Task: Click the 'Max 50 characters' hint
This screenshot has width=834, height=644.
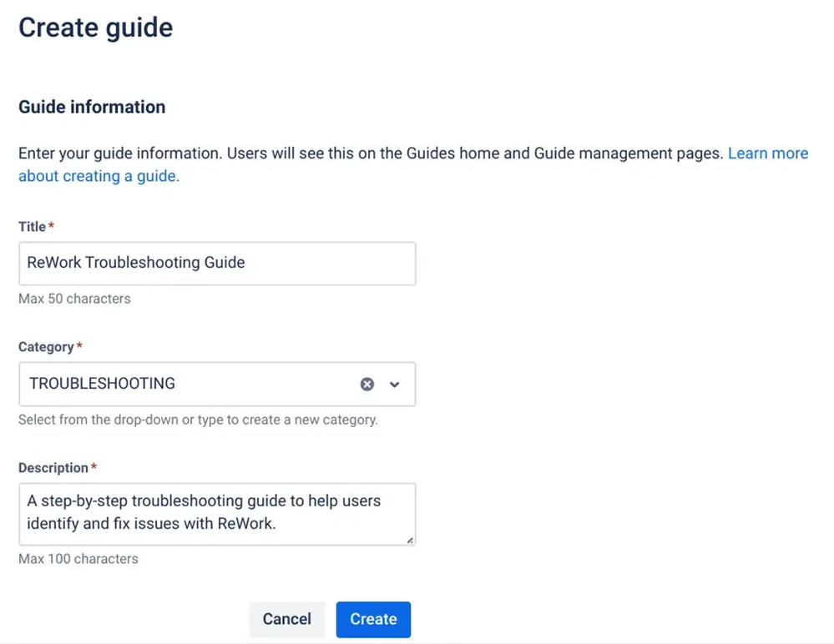Action: (74, 299)
